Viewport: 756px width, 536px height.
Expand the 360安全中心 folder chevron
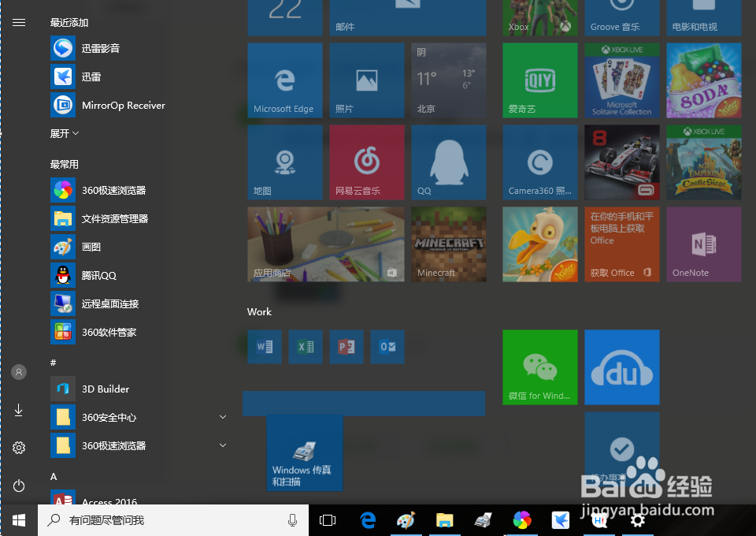point(223,417)
